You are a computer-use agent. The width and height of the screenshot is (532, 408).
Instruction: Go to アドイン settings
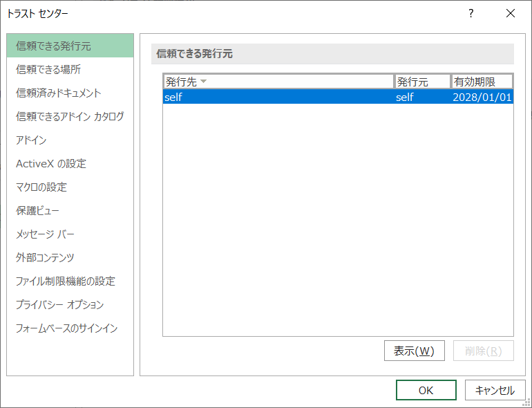pyautogui.click(x=70, y=140)
